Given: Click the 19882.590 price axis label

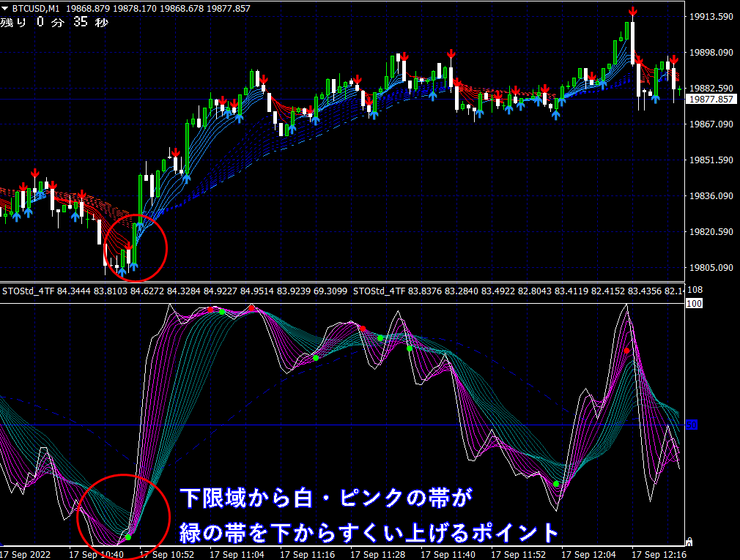Looking at the screenshot, I should (711, 88).
